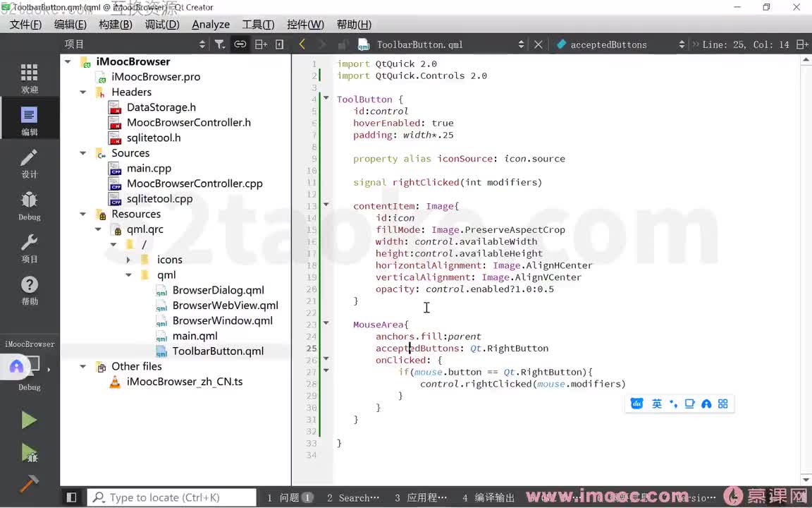812x508 pixels.
Task: Select BrowserWebView.qml file
Action: [226, 306]
